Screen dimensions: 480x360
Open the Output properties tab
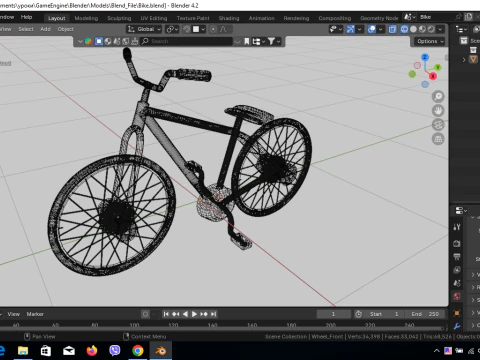[457, 256]
